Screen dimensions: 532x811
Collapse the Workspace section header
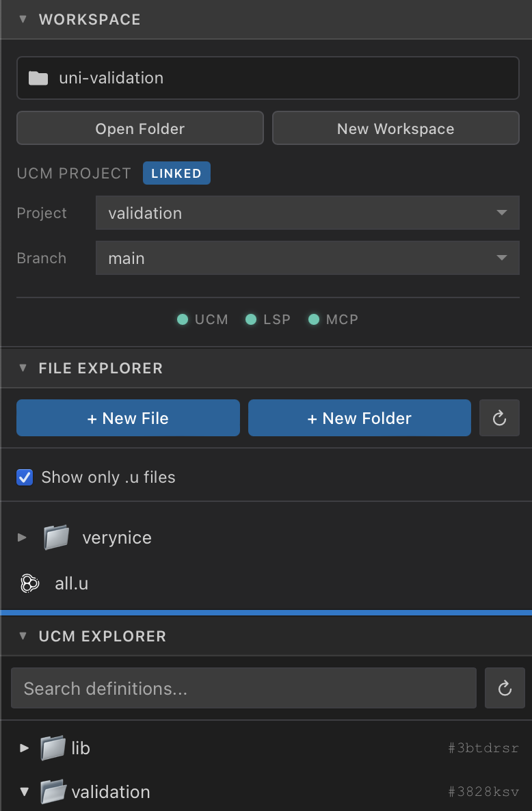23,19
